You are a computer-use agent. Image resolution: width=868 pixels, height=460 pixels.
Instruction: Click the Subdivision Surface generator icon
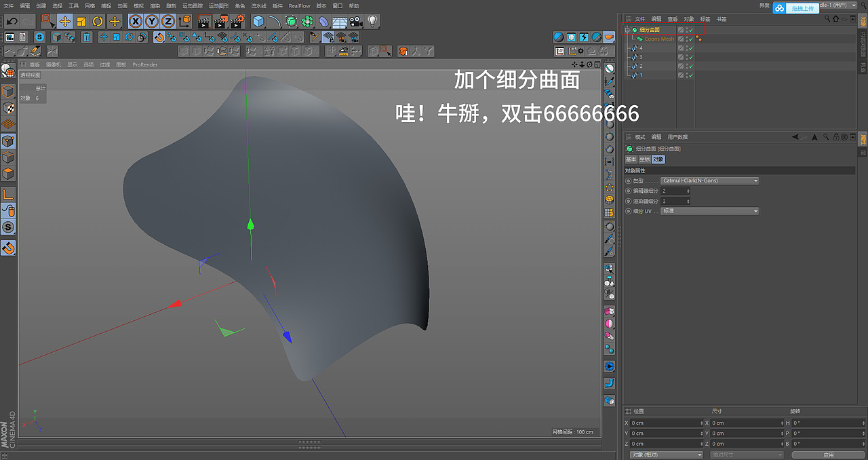pyautogui.click(x=291, y=21)
